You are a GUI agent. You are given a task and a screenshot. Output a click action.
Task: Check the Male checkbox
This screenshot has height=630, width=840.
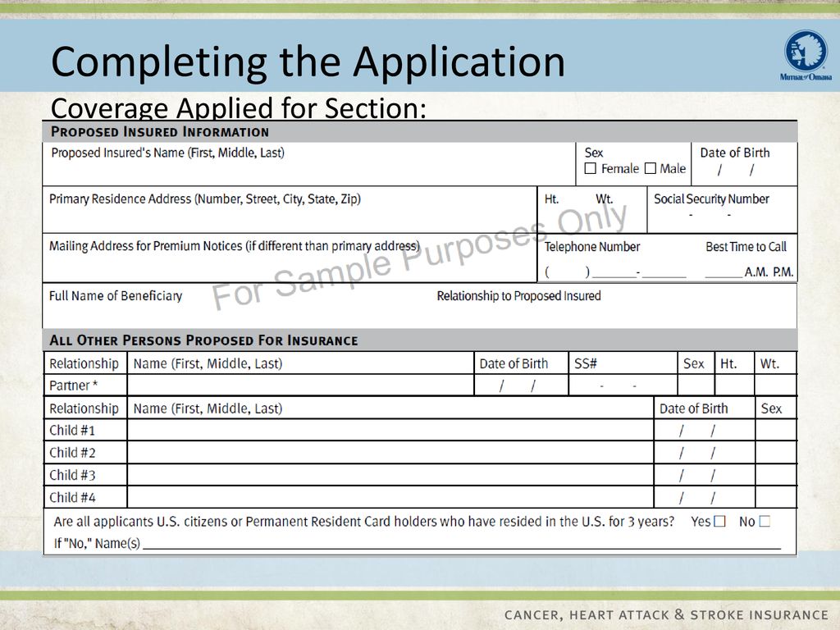click(x=651, y=168)
